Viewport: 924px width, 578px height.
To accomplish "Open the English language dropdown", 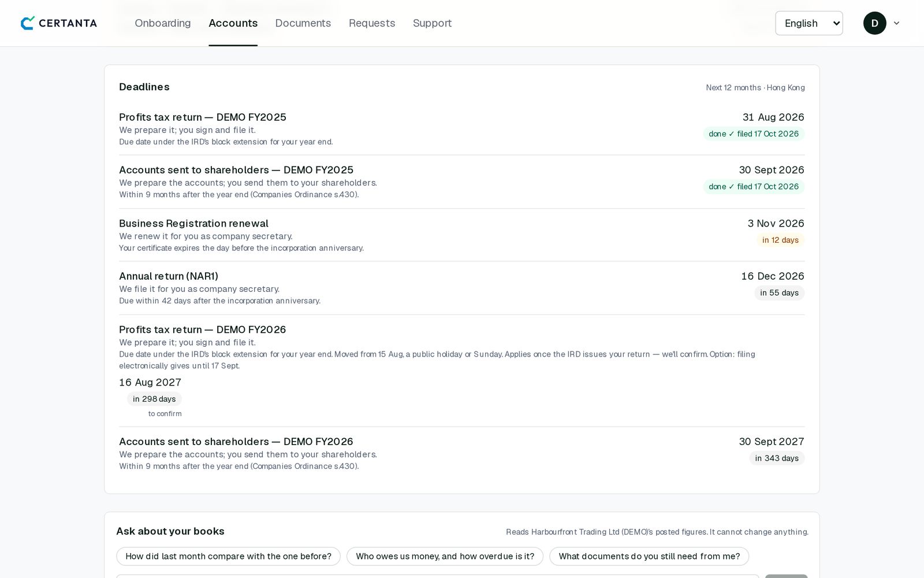I will tap(808, 23).
